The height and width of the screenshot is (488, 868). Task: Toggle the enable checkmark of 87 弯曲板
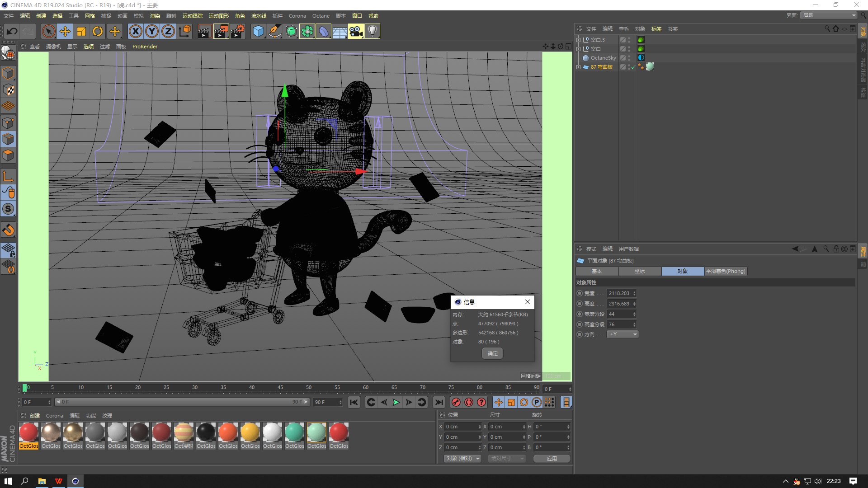tap(633, 67)
